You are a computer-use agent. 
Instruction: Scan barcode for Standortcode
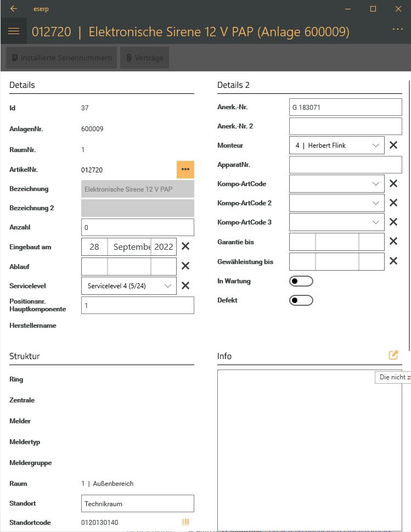coord(185,522)
